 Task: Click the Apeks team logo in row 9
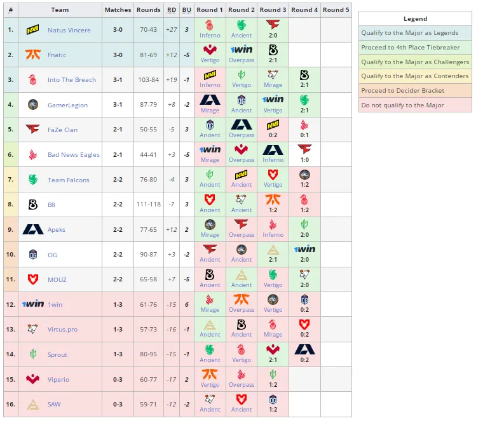coord(33,229)
